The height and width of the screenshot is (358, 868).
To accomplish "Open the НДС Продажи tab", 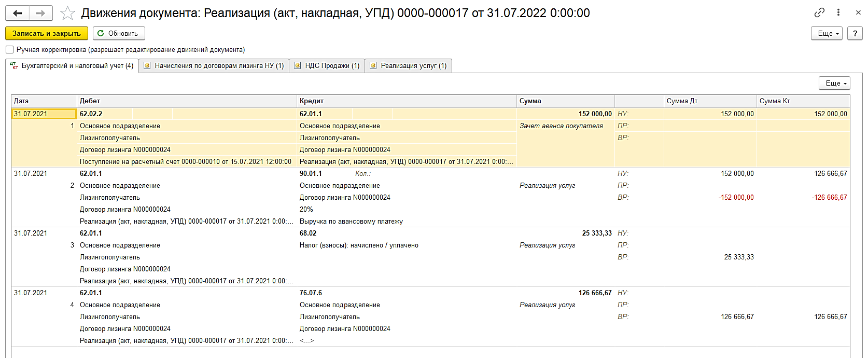I will (x=327, y=66).
